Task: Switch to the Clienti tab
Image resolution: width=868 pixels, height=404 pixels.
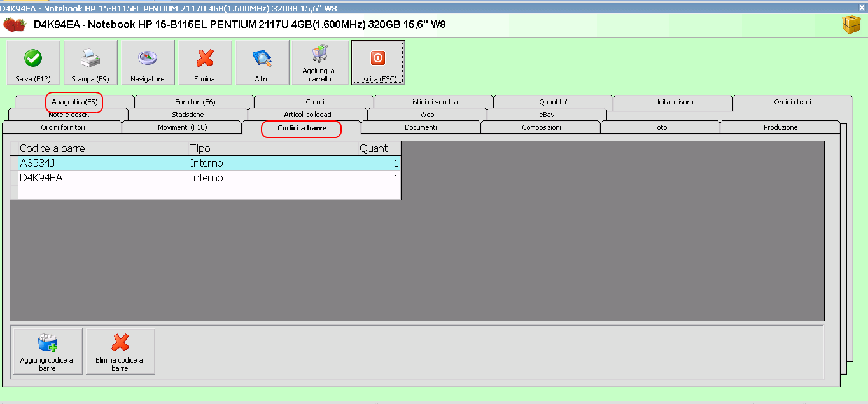Action: (x=314, y=102)
